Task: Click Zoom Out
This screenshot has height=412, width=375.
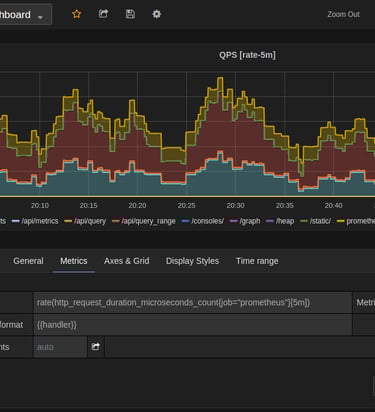Action: tap(343, 14)
